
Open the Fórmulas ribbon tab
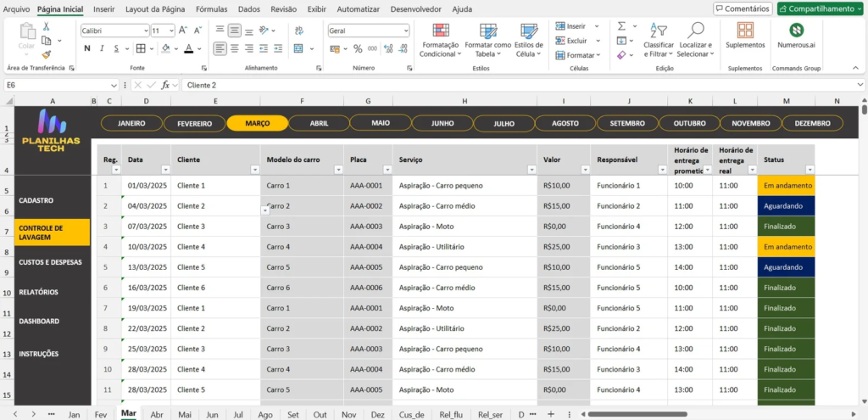[x=211, y=9]
